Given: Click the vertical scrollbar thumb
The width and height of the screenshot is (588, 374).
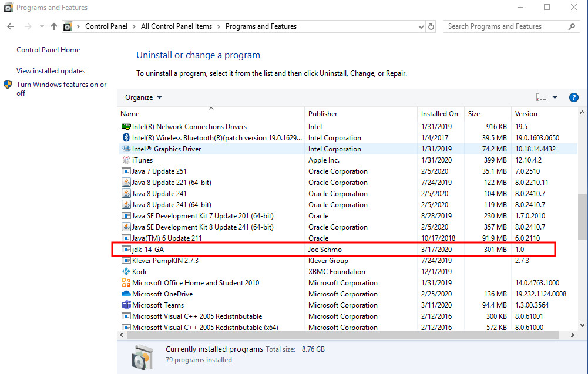Looking at the screenshot, I should tap(582, 217).
